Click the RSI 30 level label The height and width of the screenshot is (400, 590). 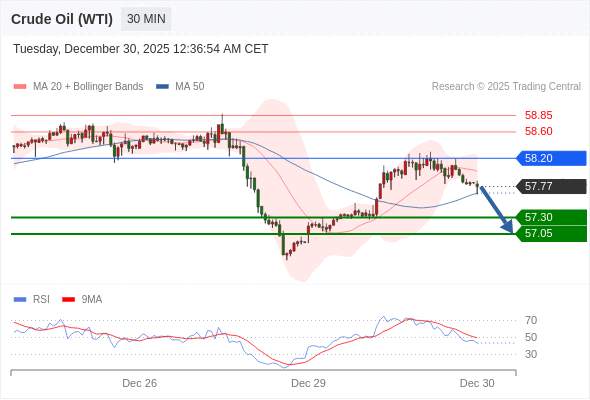click(x=531, y=354)
